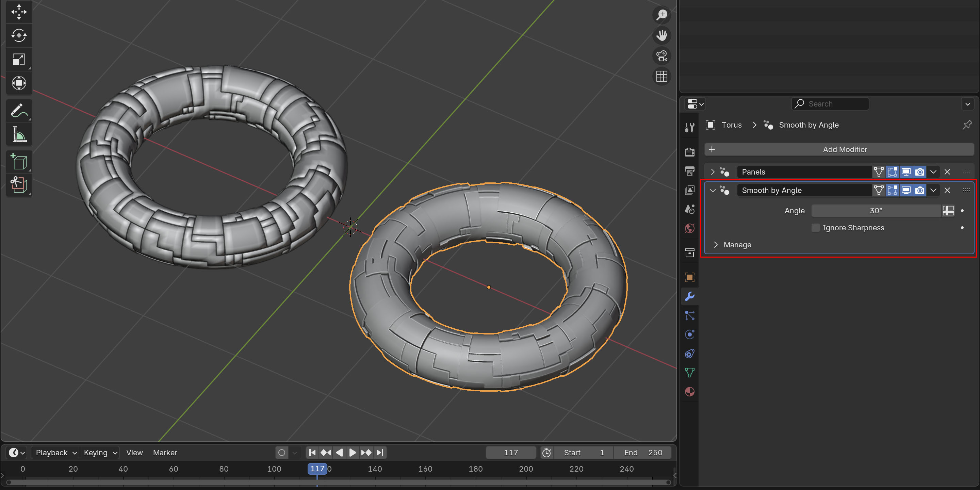Jump to the first frame
The image size is (980, 490).
tap(312, 452)
